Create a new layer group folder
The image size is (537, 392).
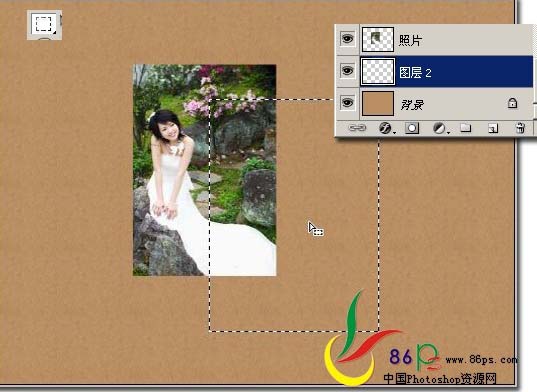pos(465,128)
